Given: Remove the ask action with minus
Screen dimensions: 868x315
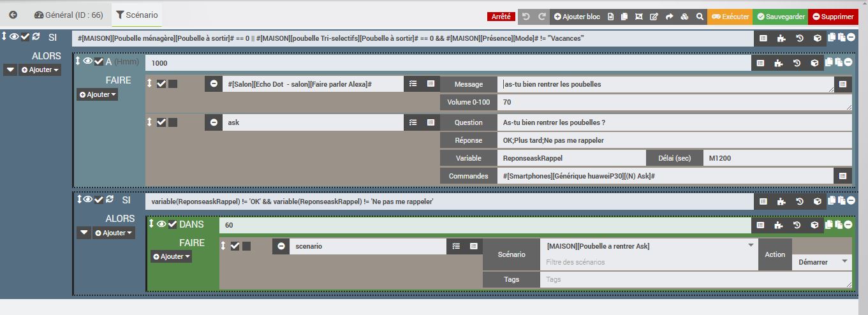Looking at the screenshot, I should [x=214, y=122].
